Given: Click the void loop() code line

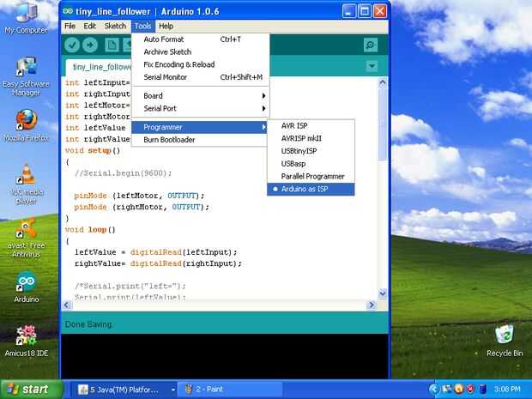Looking at the screenshot, I should pyautogui.click(x=90, y=230).
